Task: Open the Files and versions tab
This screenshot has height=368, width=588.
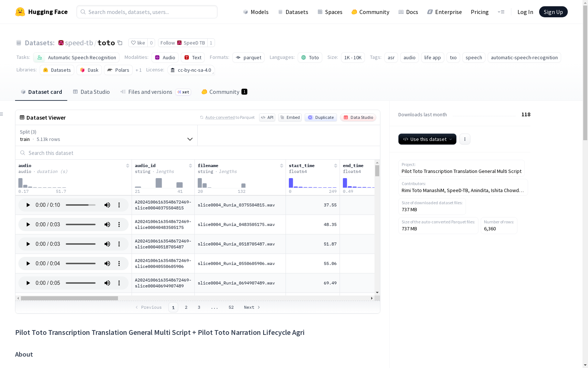Action: tap(155, 92)
